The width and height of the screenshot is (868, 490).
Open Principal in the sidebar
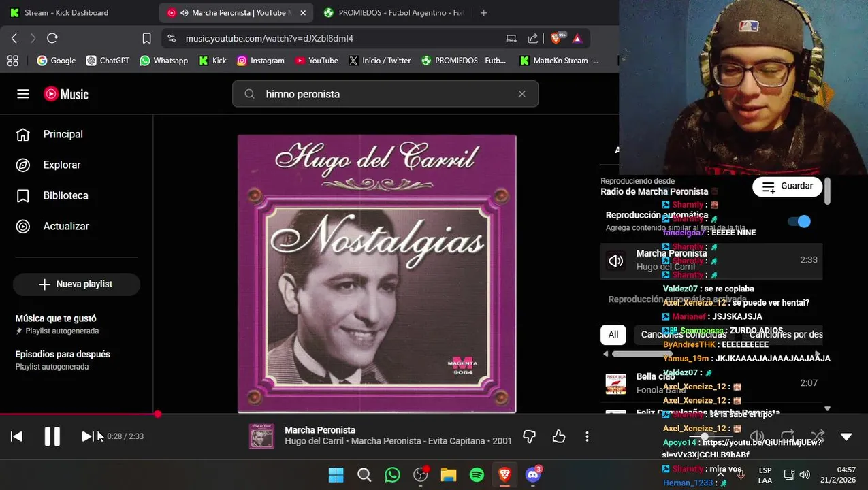[x=76, y=134]
